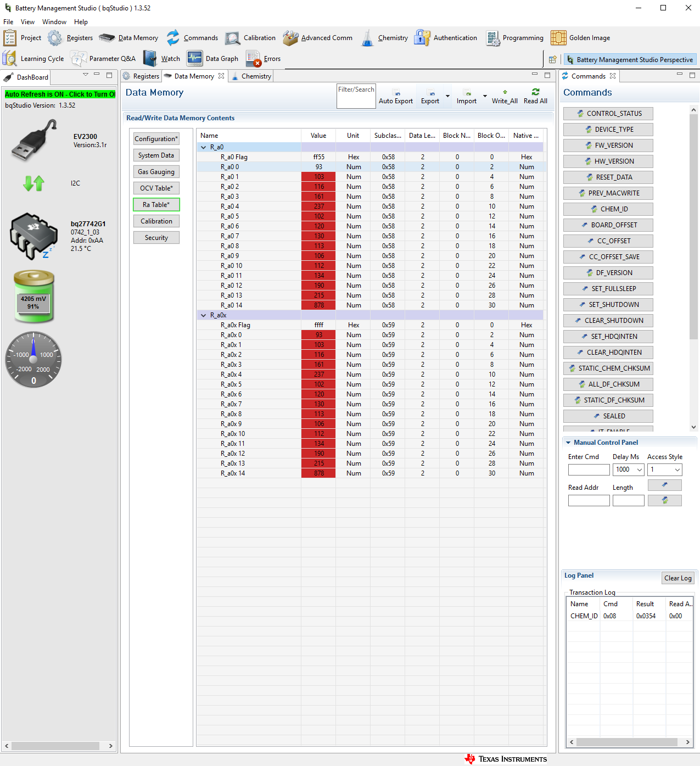
Task: Open the Window menu
Action: click(x=54, y=22)
